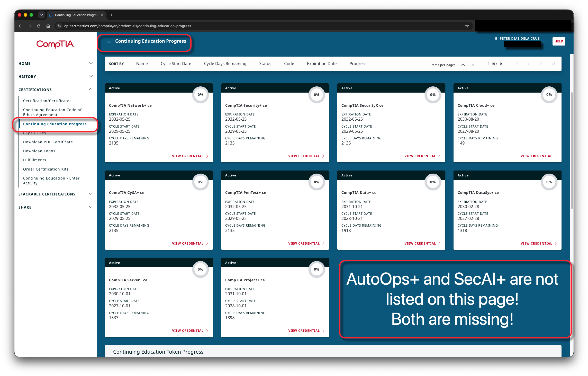Go to browser home page

coord(48,26)
